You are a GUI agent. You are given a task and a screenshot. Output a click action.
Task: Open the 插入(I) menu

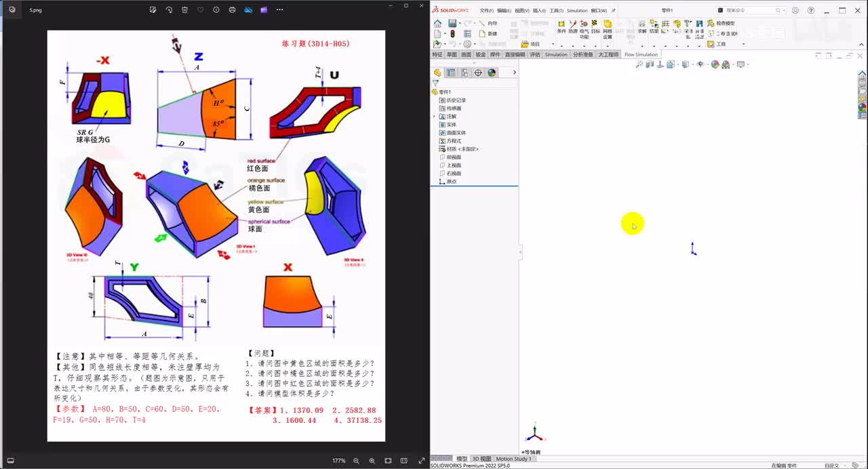click(x=539, y=11)
